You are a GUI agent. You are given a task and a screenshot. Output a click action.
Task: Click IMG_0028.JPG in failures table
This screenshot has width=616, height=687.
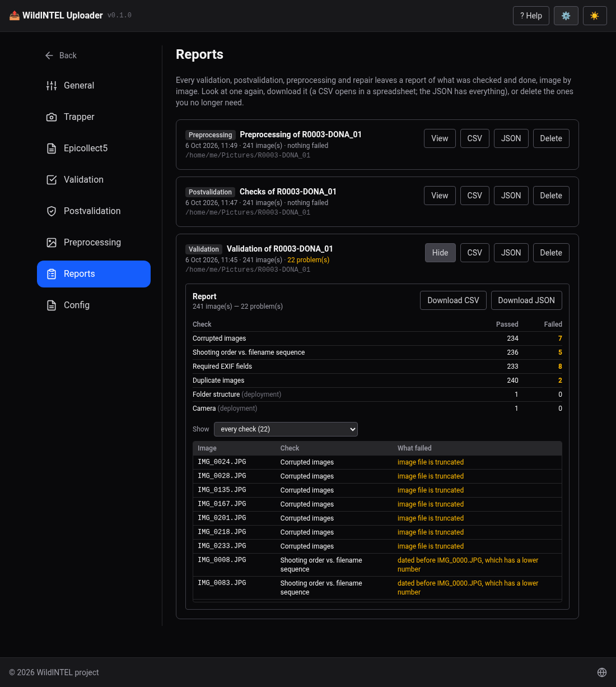click(x=222, y=476)
